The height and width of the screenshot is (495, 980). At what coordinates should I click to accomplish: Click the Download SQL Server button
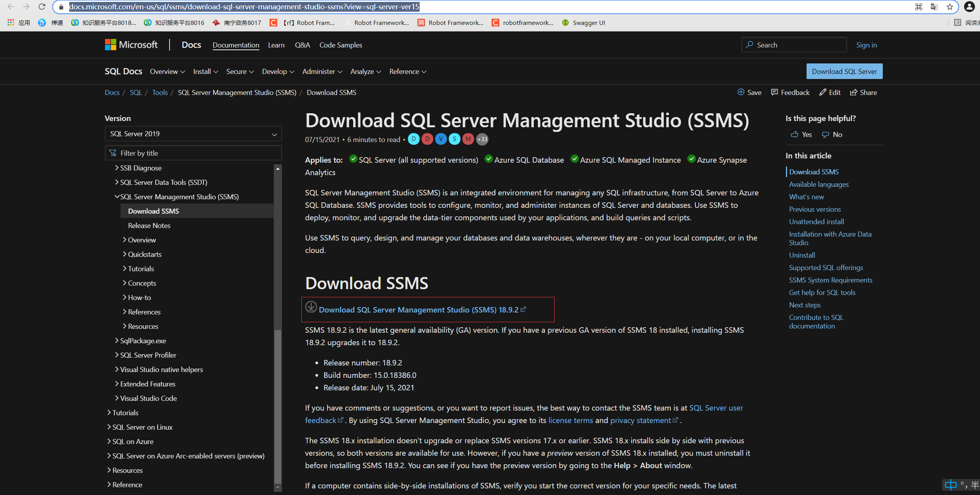844,71
